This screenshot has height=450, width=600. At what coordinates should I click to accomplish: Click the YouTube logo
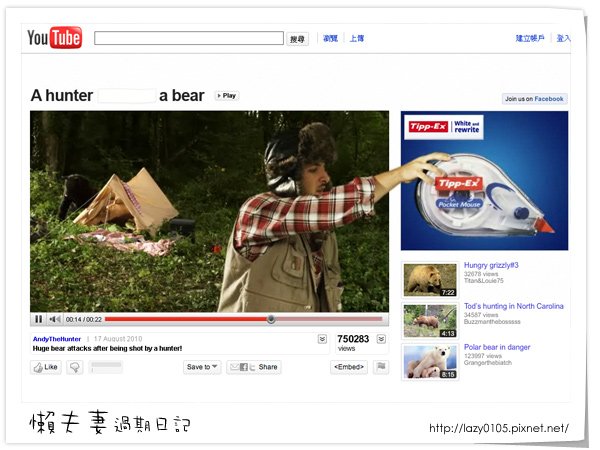[x=54, y=38]
